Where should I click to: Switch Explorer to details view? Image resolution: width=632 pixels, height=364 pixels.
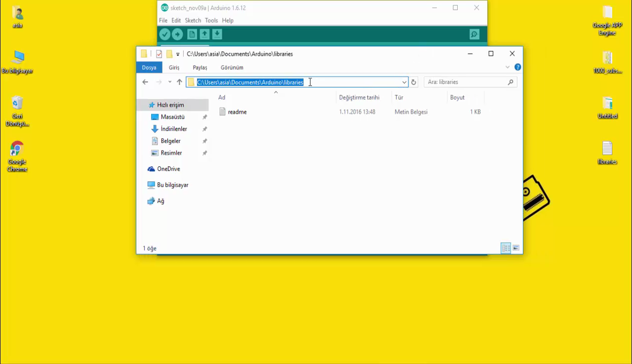[x=506, y=248]
